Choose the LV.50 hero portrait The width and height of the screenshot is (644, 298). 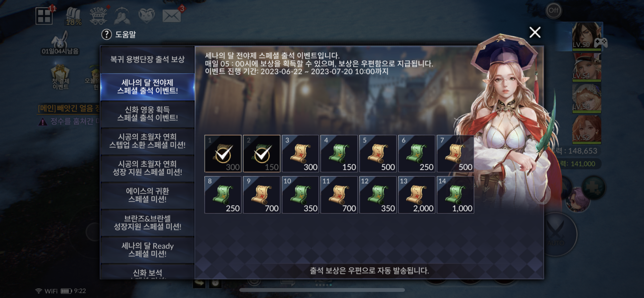click(x=587, y=36)
